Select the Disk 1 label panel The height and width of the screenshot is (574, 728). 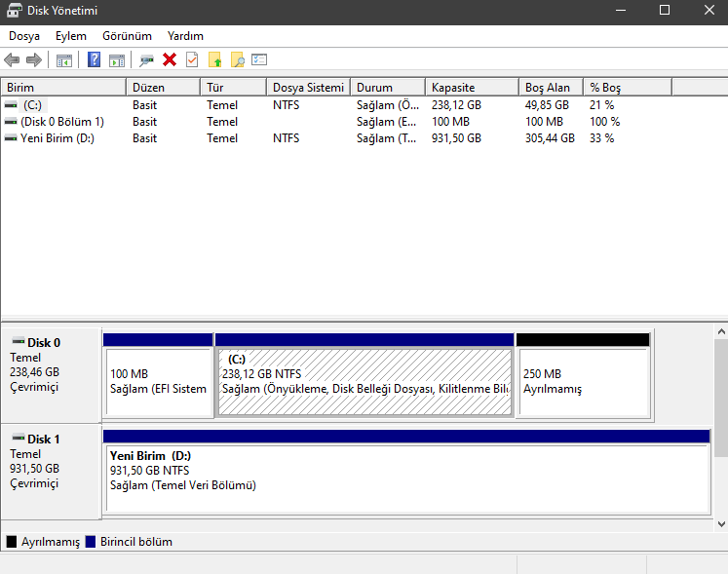coord(51,472)
